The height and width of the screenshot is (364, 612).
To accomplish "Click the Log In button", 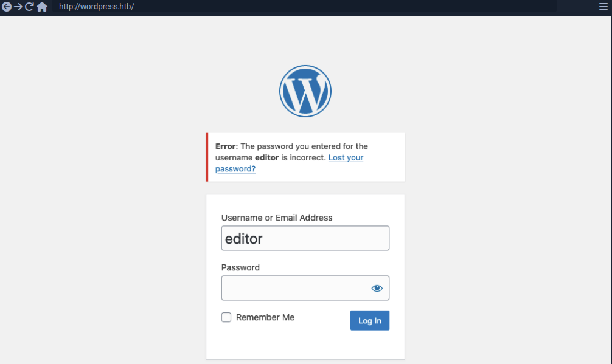I will (x=369, y=320).
